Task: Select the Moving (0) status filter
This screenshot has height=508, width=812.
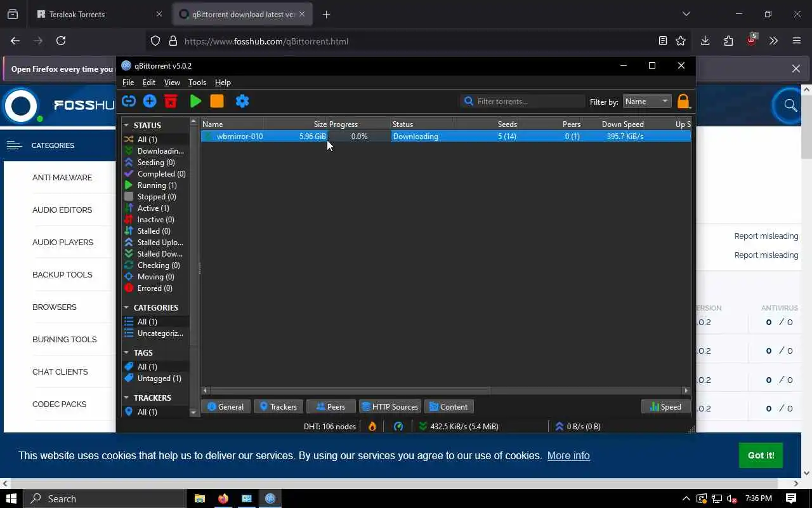Action: coord(155,276)
